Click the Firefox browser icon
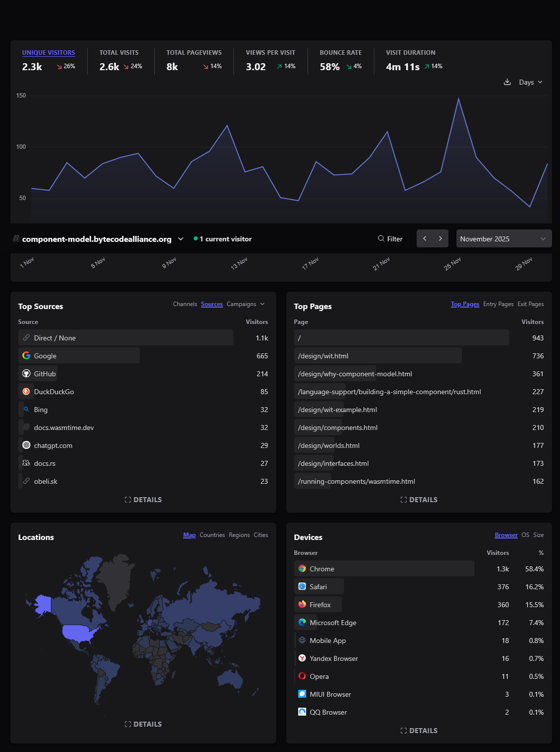This screenshot has width=560, height=752. coord(302,605)
